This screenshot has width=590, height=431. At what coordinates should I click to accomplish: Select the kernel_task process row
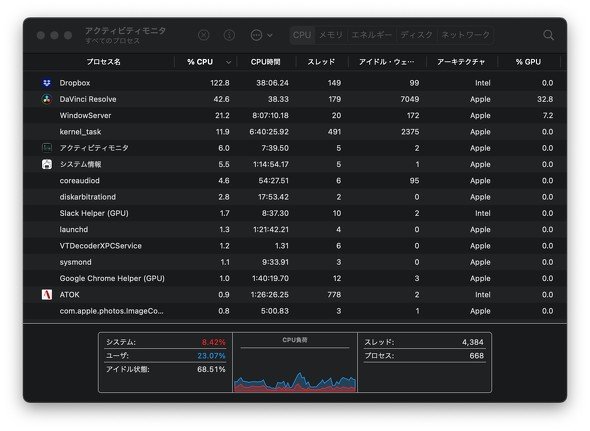[x=295, y=132]
